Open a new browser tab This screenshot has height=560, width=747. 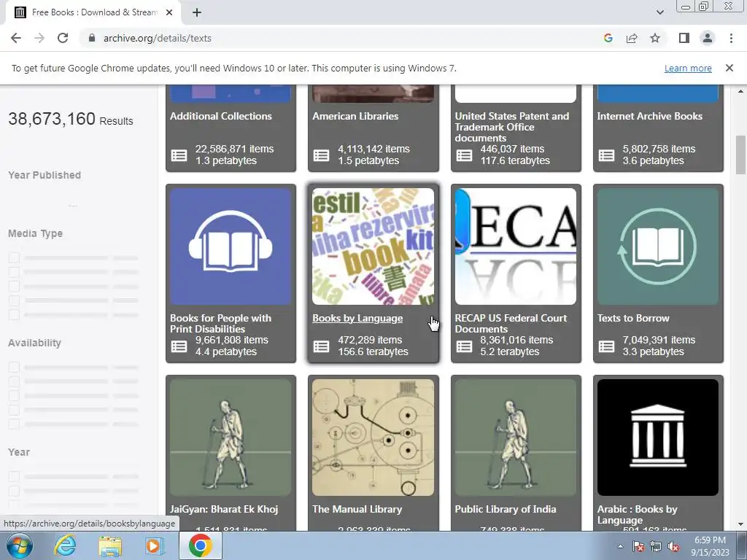(197, 12)
